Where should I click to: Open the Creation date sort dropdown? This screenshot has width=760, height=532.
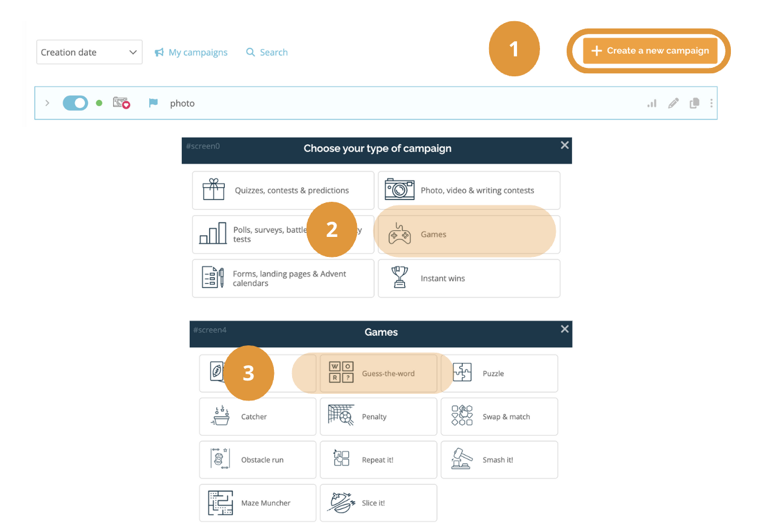point(89,53)
